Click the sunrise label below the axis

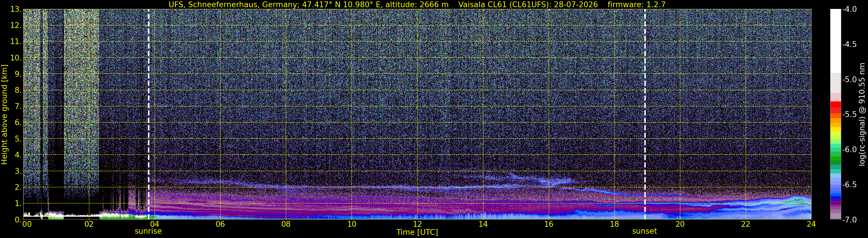click(148, 231)
